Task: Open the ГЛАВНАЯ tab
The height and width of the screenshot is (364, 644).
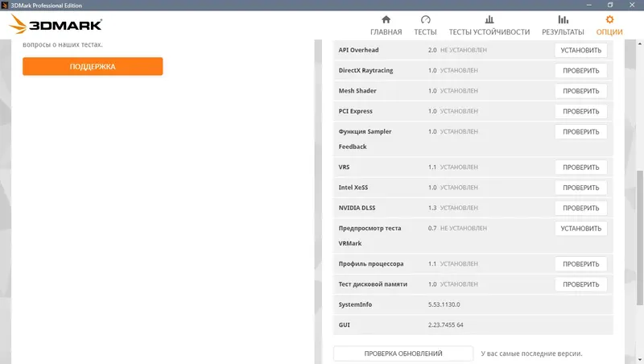Action: click(x=386, y=32)
